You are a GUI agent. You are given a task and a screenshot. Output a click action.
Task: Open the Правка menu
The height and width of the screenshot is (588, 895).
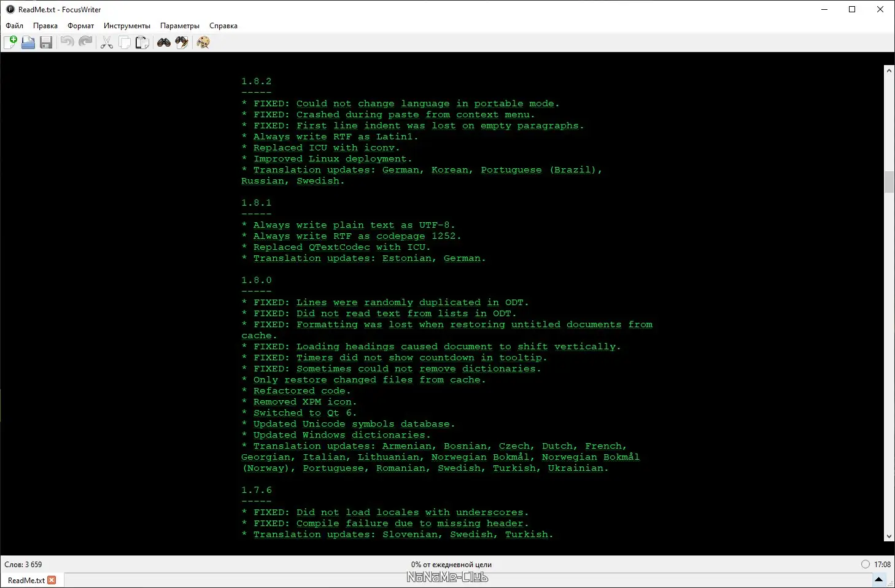point(45,26)
